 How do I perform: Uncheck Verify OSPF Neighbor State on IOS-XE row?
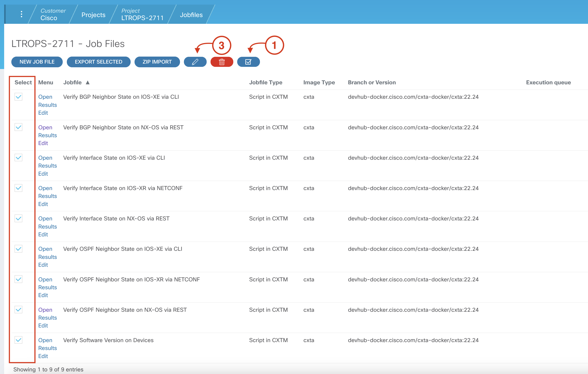point(19,249)
